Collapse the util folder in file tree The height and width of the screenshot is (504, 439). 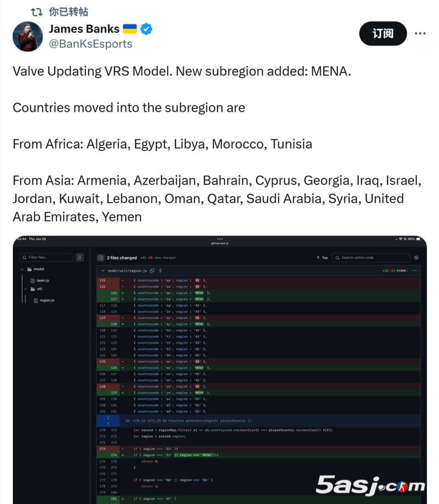click(x=26, y=288)
